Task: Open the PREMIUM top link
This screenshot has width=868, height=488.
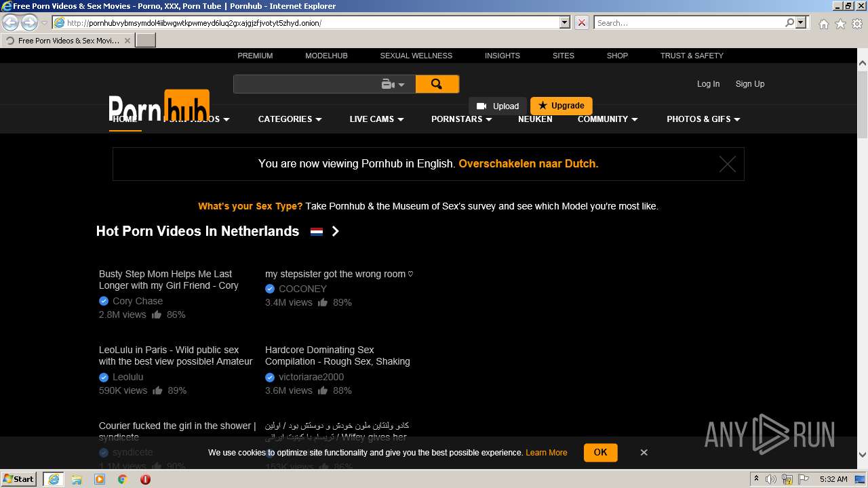Action: (x=255, y=56)
